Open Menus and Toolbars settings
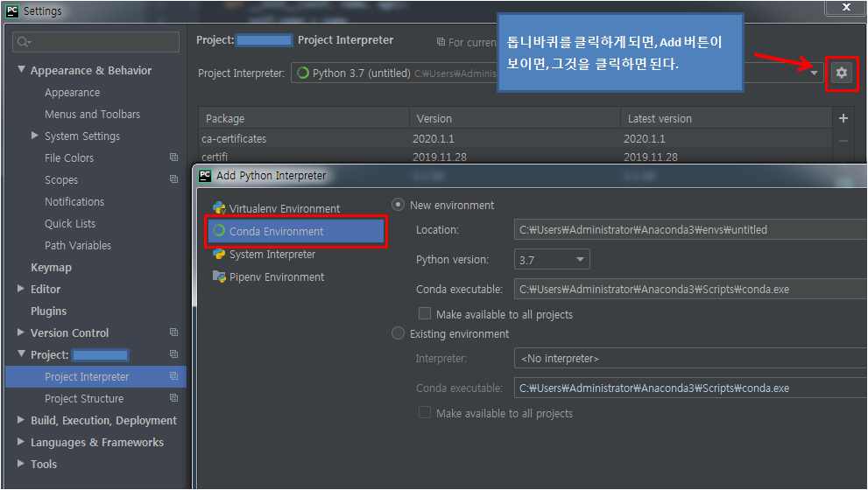 92,114
